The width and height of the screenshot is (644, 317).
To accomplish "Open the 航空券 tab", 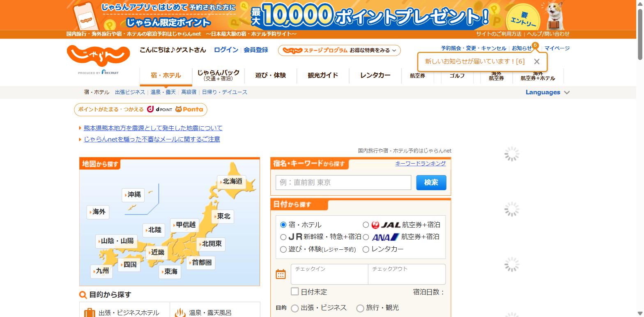I will (x=417, y=75).
